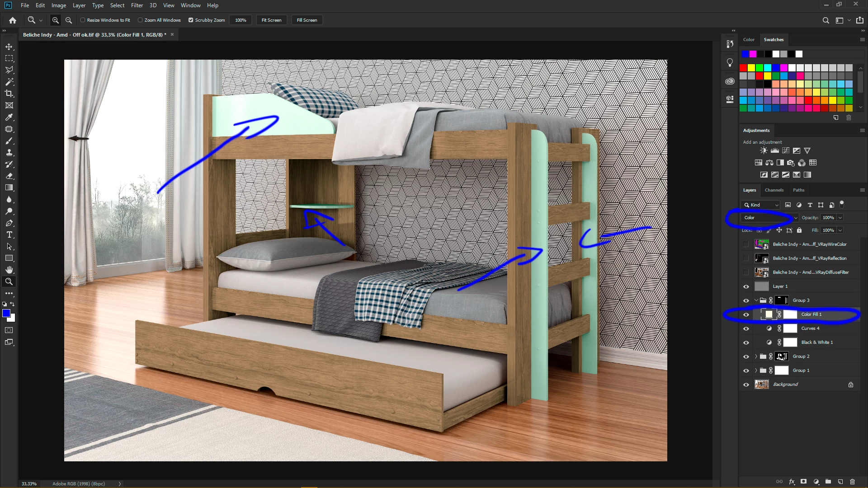Click Create new group folder icon

tap(828, 482)
